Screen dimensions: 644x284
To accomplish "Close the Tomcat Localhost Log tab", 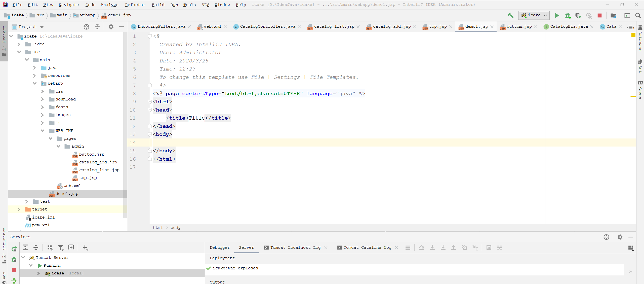I will click(326, 248).
